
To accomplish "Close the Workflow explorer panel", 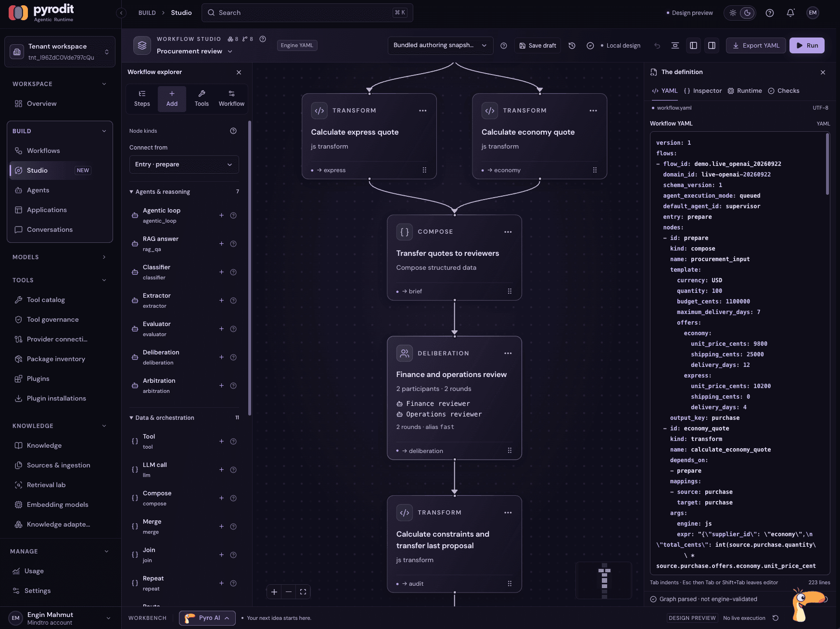I will pyautogui.click(x=239, y=72).
